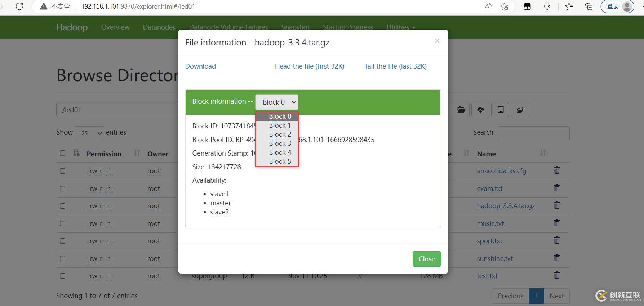Open the browser Collections icon
Viewport: 644px width, 306px height.
point(589,6)
